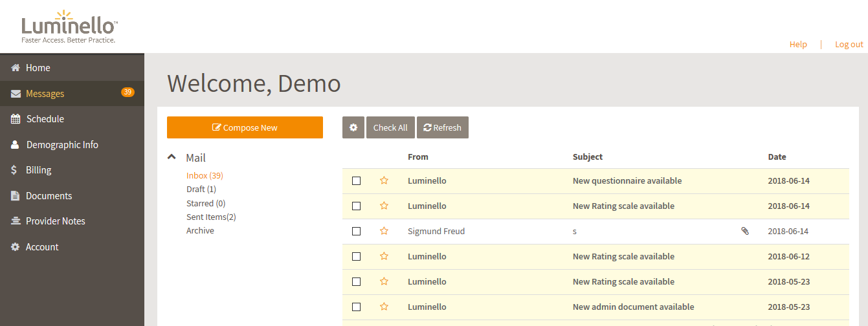Open Account in the sidebar

click(72, 247)
